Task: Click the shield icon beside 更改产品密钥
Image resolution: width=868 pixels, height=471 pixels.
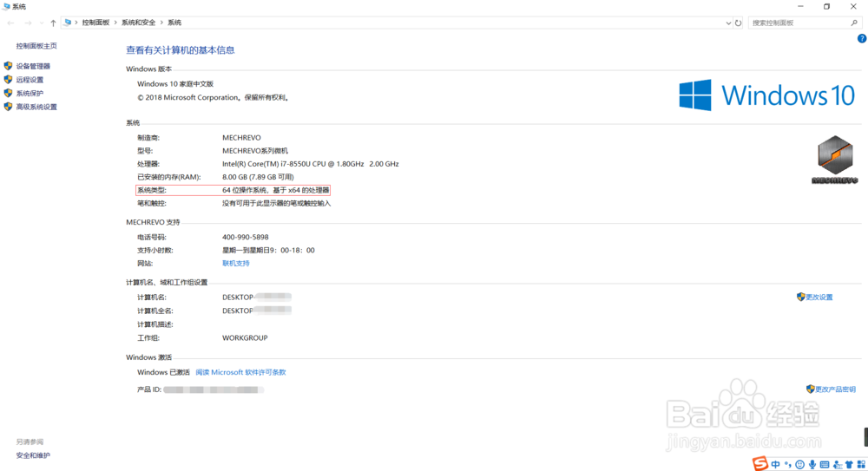Action: [811, 389]
